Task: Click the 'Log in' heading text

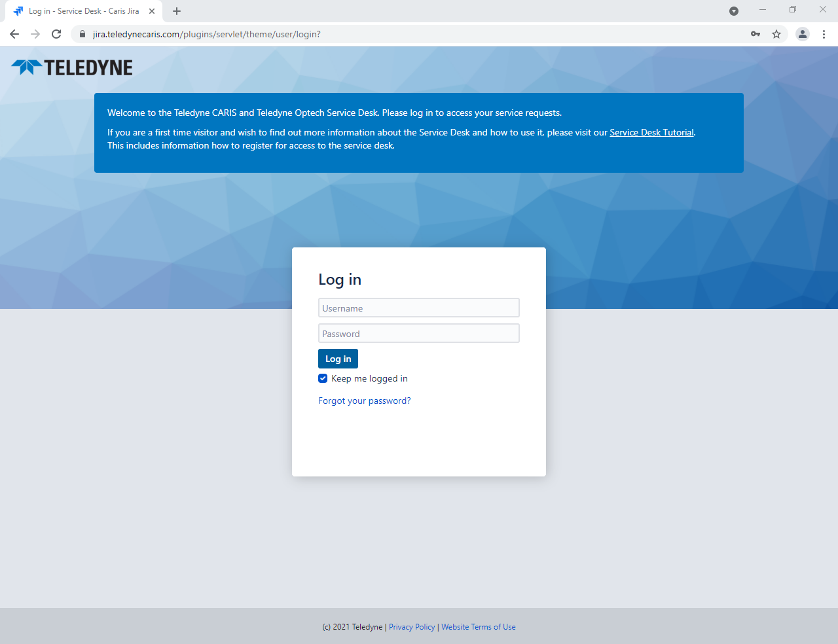Action: point(340,279)
